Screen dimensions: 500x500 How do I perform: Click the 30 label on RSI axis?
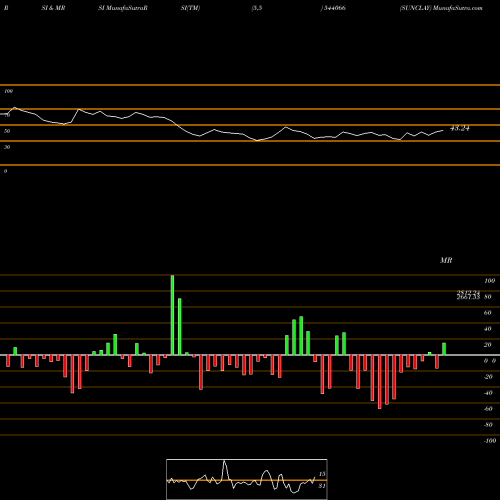pyautogui.click(x=7, y=147)
